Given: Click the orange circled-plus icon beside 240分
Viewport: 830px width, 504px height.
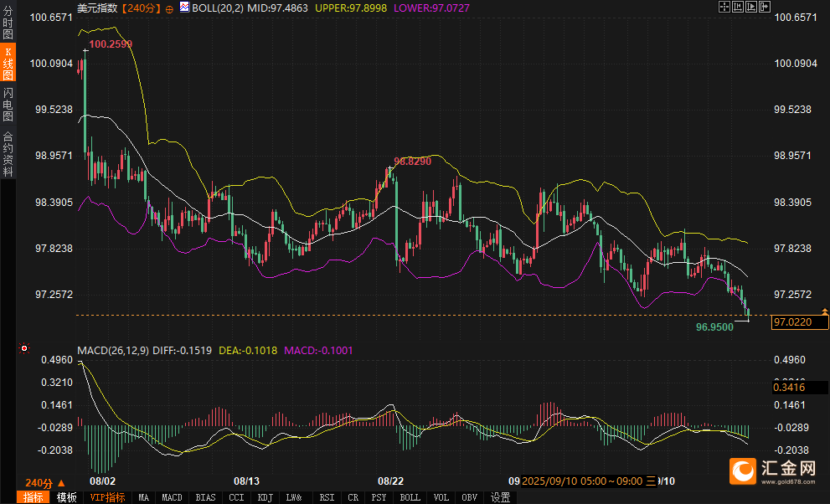Looking at the screenshot, I should click(x=170, y=8).
